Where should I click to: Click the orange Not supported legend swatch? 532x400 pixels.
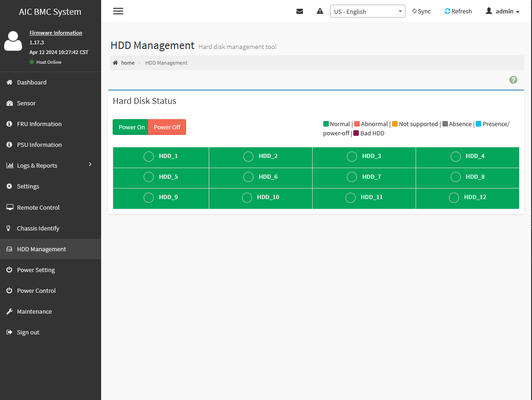tap(394, 124)
